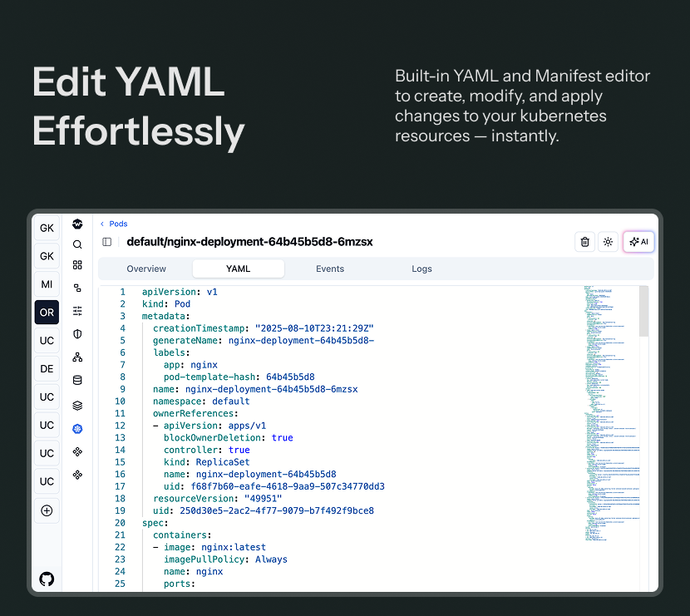Select the DE cluster avatar
Viewport: 690px width, 616px height.
click(47, 369)
